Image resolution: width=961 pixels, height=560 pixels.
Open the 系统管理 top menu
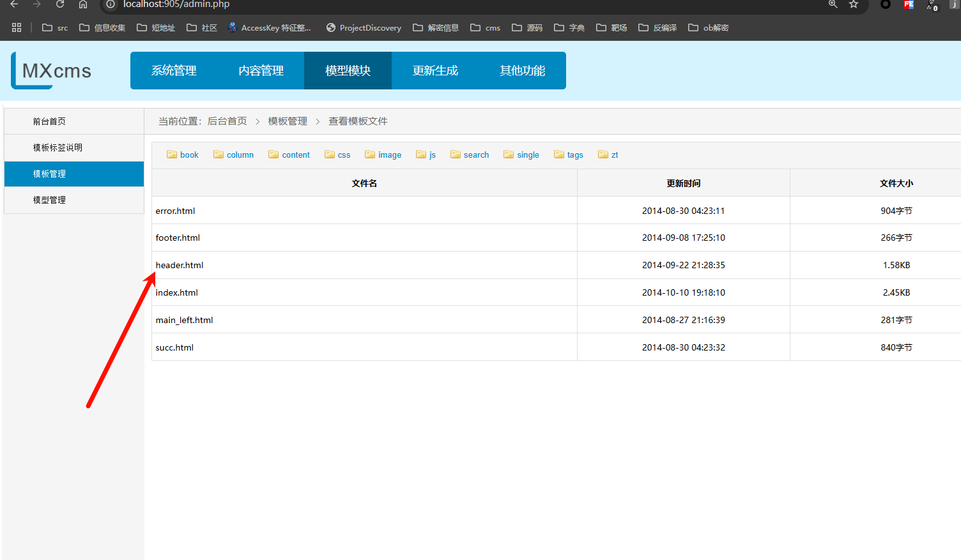(x=174, y=70)
